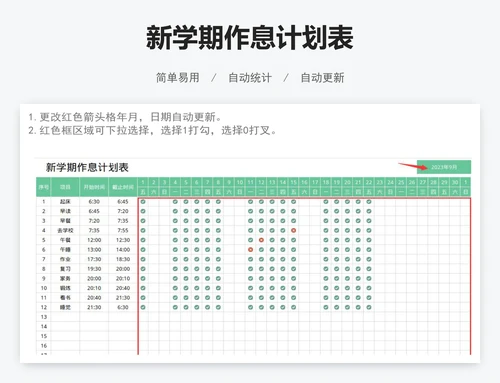500x383 pixels.
Task: Click the 开始时间 column header
Action: tap(94, 187)
